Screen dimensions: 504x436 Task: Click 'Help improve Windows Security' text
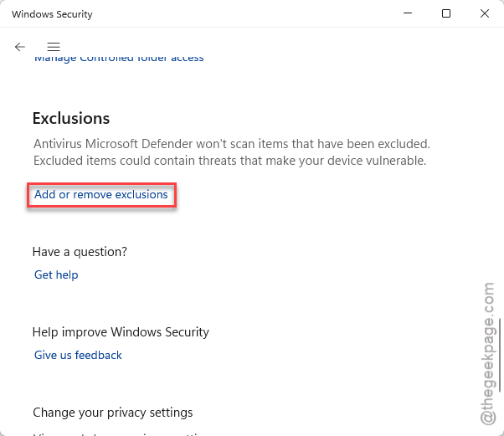(121, 332)
